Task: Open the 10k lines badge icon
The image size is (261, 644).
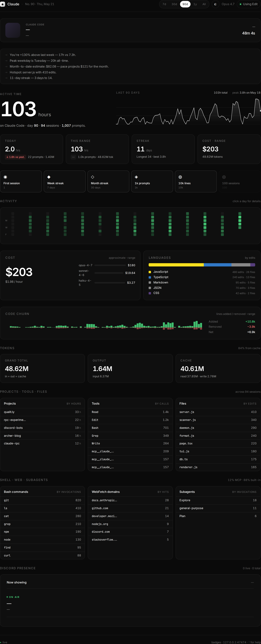Action: (180, 177)
